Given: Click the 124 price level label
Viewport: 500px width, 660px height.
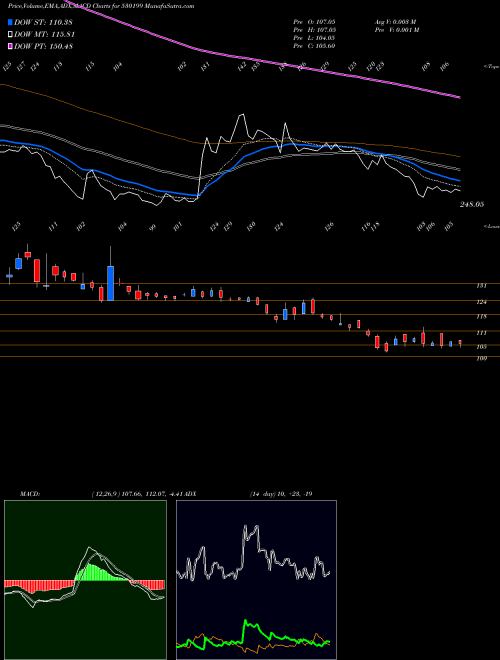Looking at the screenshot, I should pyautogui.click(x=481, y=302).
